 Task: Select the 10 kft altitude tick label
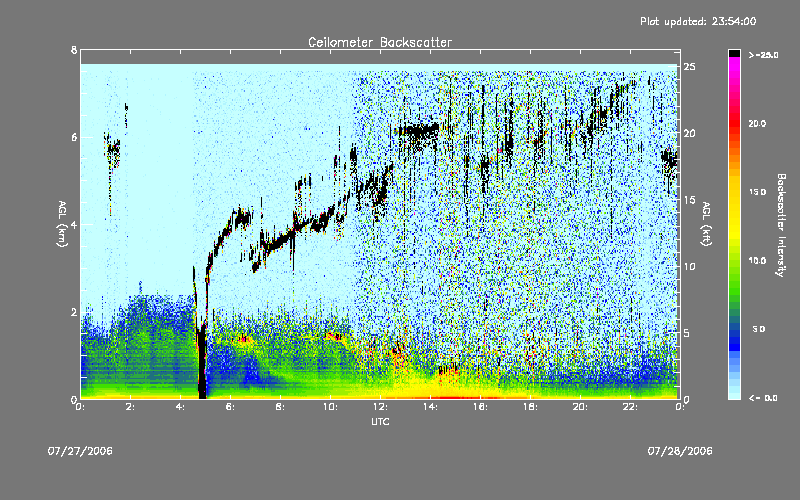[689, 266]
